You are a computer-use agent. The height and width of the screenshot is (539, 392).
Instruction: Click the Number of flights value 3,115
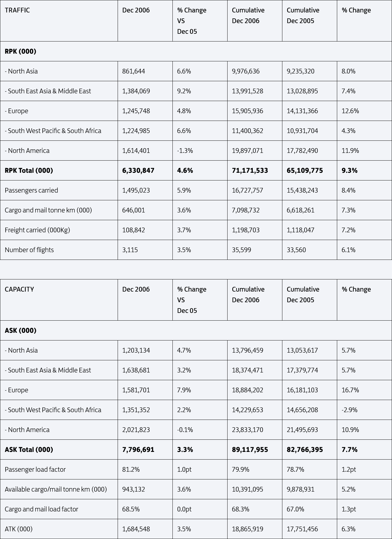130,250
